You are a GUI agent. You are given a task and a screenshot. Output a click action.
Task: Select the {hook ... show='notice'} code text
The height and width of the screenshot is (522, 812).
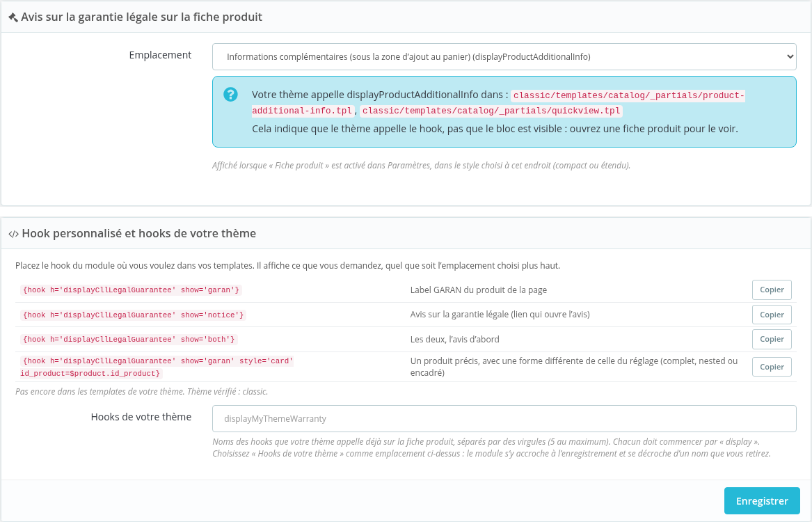pyautogui.click(x=133, y=315)
